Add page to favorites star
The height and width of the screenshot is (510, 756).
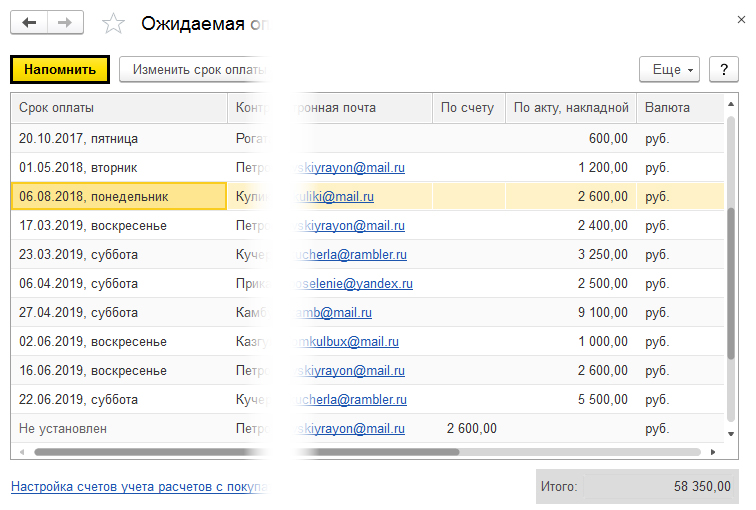point(114,24)
